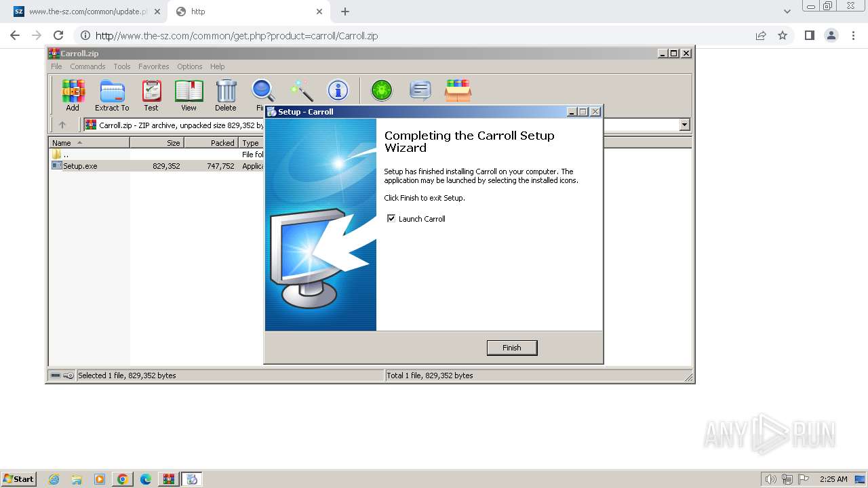Open the Favorites menu
This screenshot has height=488, width=868.
point(154,66)
